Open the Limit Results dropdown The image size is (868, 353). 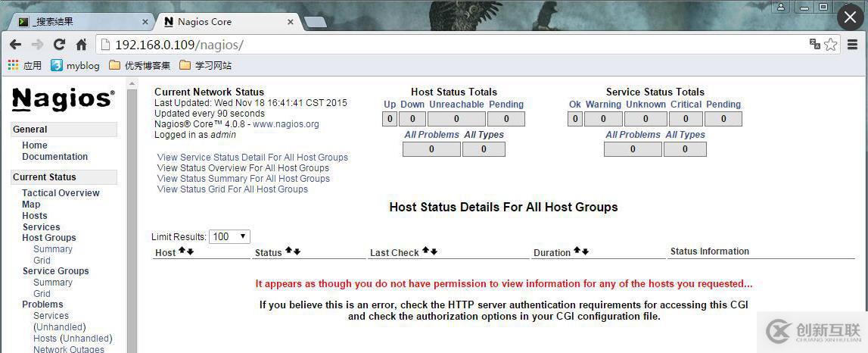229,236
